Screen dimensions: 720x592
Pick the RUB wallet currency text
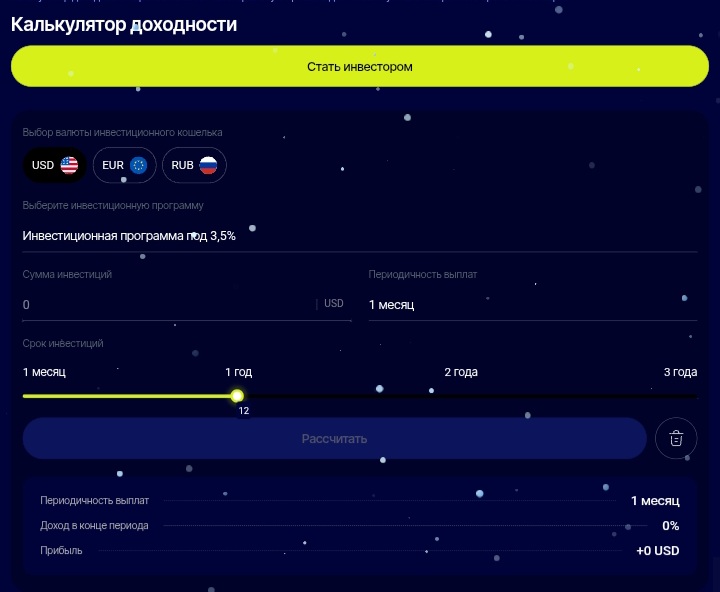[182, 166]
